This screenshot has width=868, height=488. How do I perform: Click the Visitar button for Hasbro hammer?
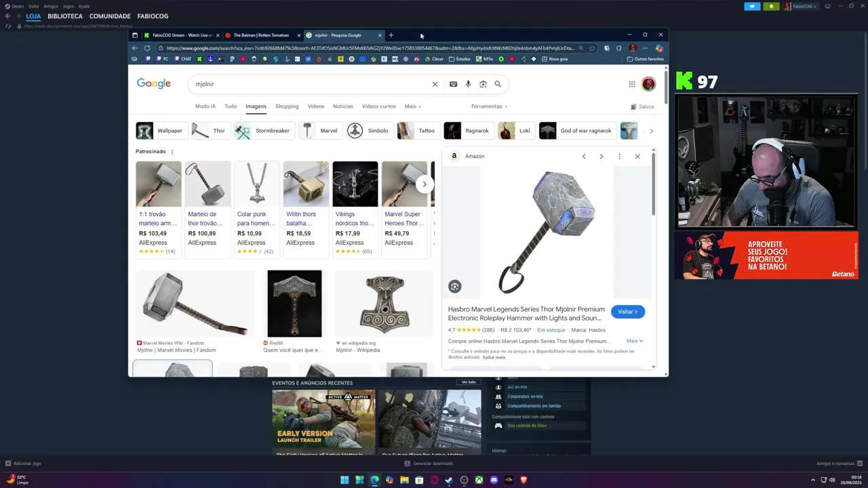(628, 312)
